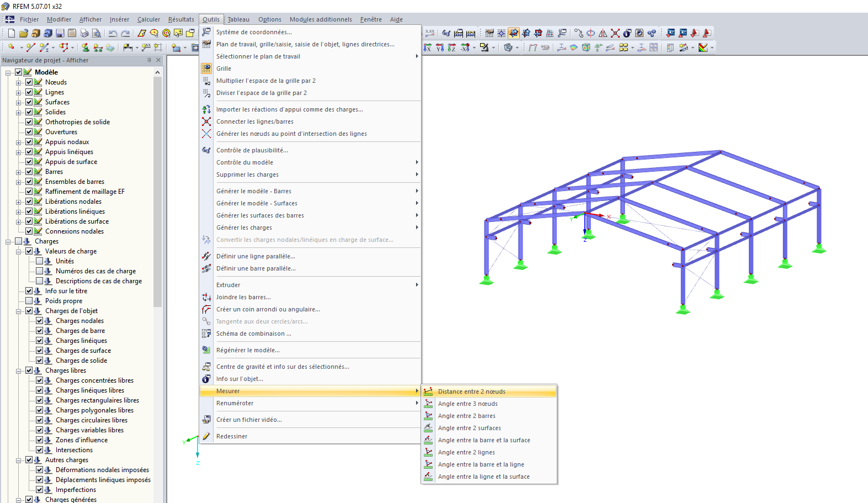Screen dimensions: 868x503
Task: Click the color scale rainbow icon
Action: (x=702, y=47)
